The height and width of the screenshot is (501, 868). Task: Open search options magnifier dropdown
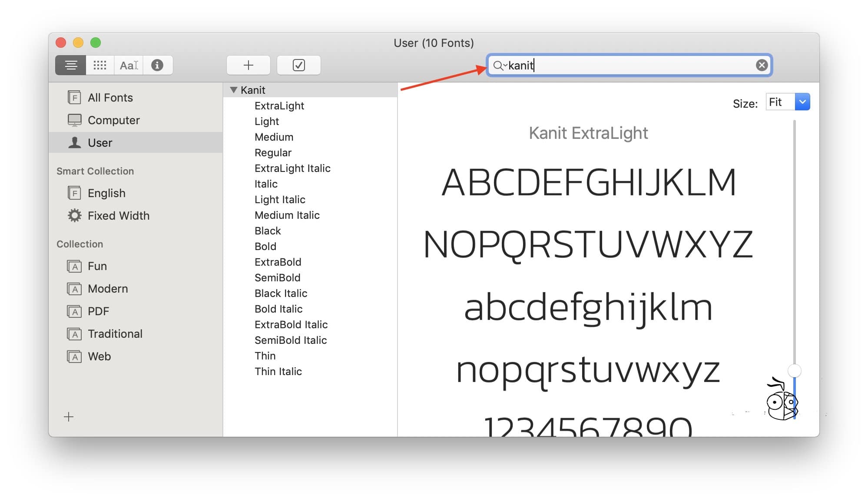(499, 66)
